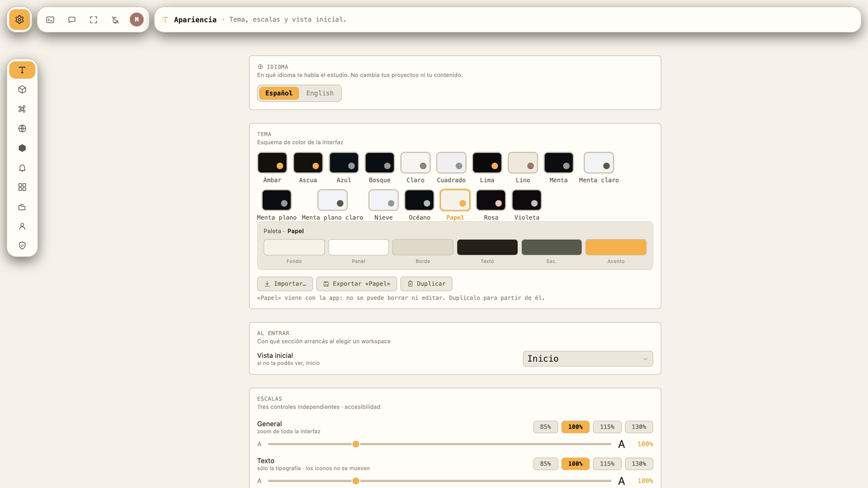Set General scale to 130%
868x488 pixels.
point(639,427)
